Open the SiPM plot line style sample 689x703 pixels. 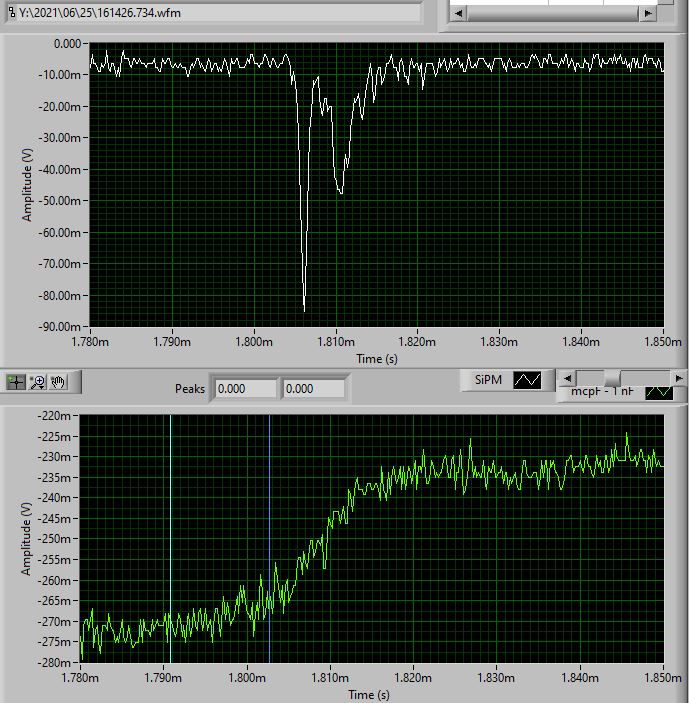pos(527,380)
